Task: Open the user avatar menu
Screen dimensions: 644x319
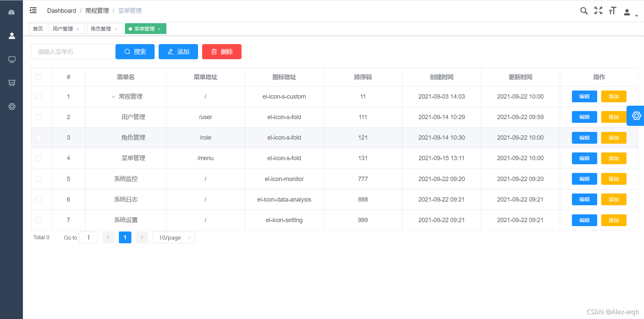Action: coord(630,13)
